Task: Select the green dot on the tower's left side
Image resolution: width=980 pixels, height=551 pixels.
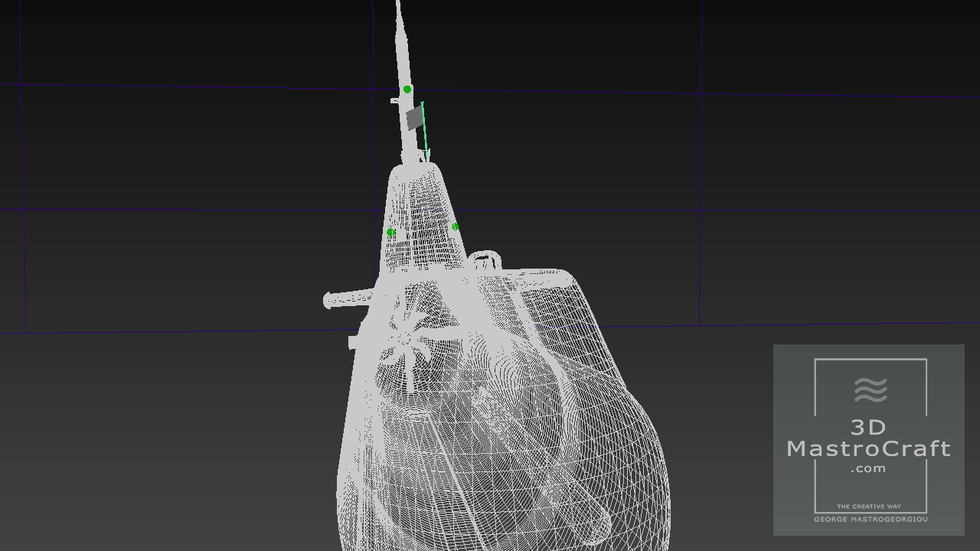Action: 390,232
